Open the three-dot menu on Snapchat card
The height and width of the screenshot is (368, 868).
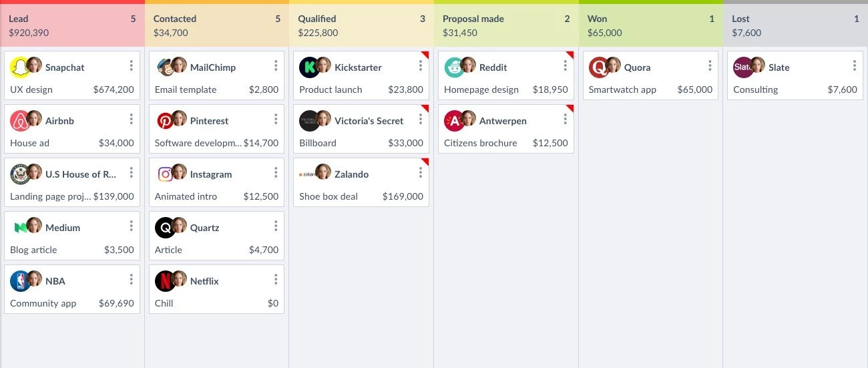[132, 65]
